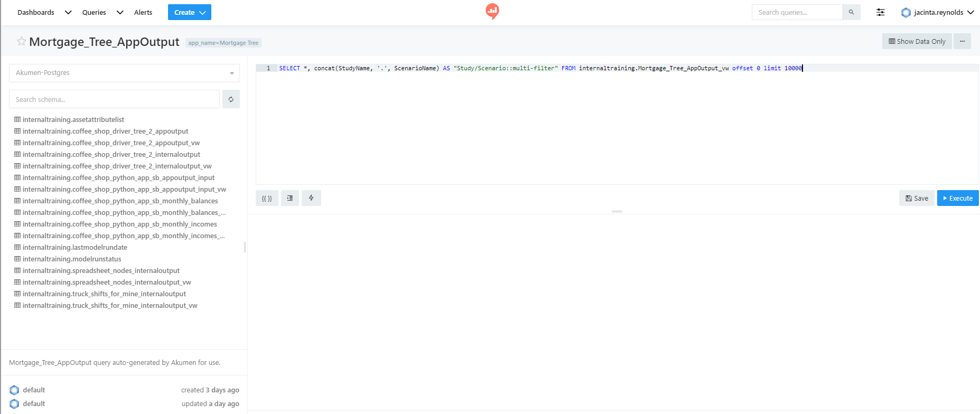
Task: Select internaltraining.truck_shifts_for_mine_internaloutput_vw table
Action: point(110,305)
